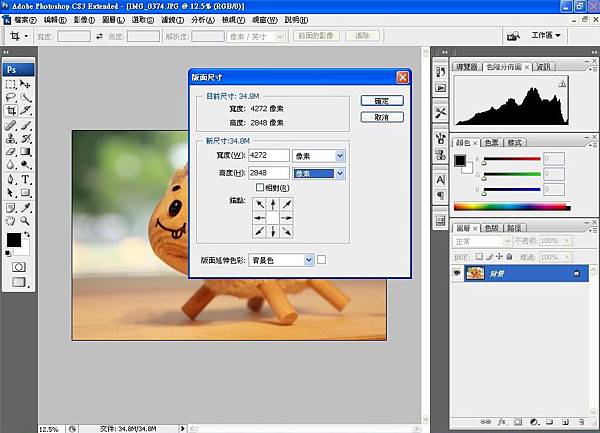Select the Clone Stamp tool
The height and width of the screenshot is (433, 600).
(x=11, y=138)
